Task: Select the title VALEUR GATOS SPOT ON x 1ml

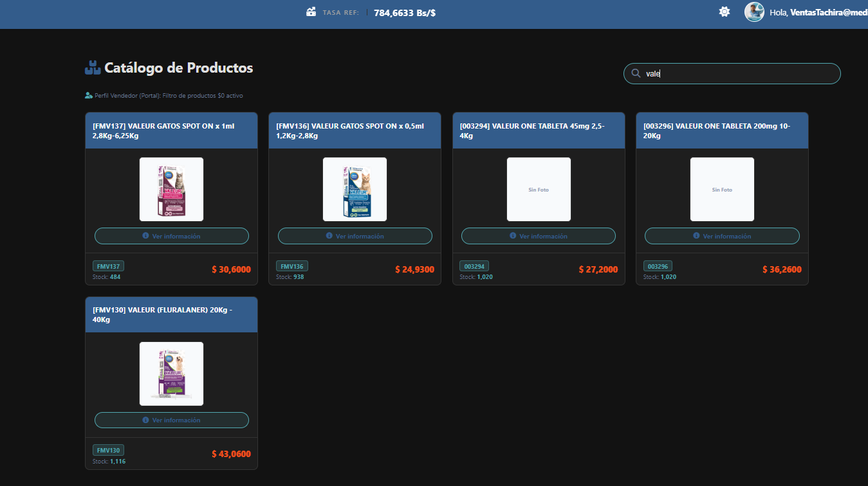Action: (x=163, y=131)
